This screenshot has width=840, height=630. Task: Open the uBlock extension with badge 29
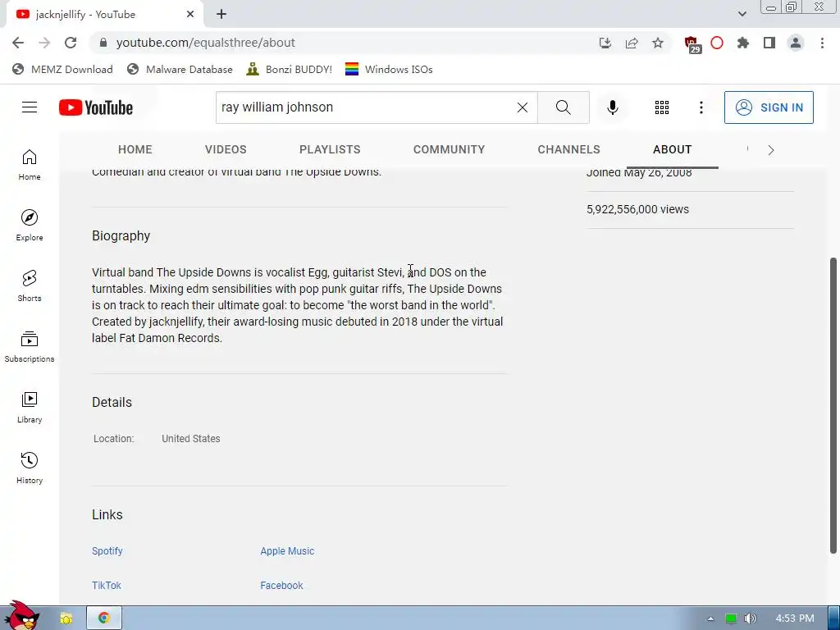coord(692,44)
